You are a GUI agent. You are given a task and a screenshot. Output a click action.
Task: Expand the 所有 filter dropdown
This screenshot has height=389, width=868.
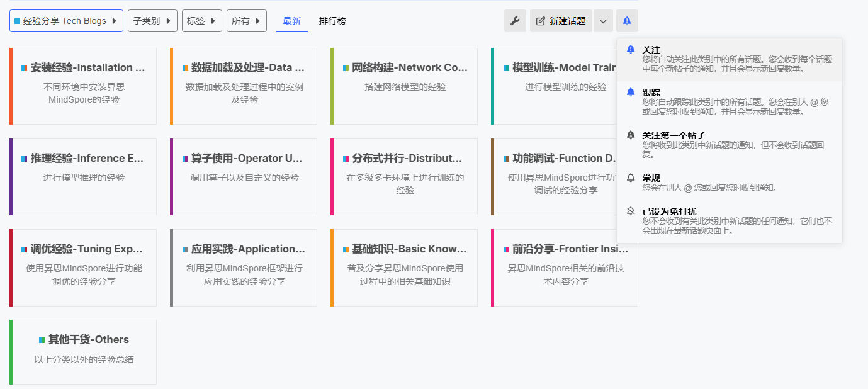point(246,21)
